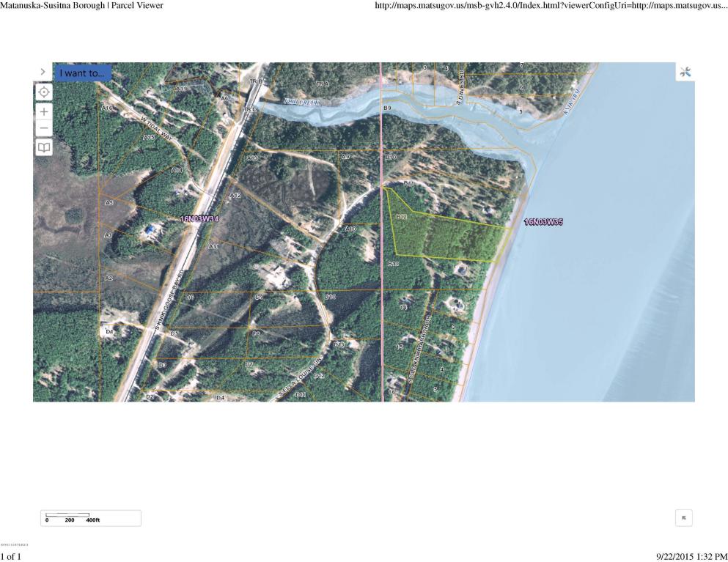Screen dimensions: 728x562
Task: Select parcel label D7
Action: point(249,364)
